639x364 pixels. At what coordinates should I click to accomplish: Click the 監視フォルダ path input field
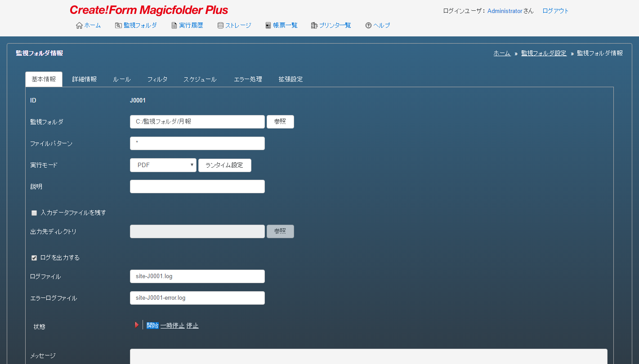coord(197,122)
